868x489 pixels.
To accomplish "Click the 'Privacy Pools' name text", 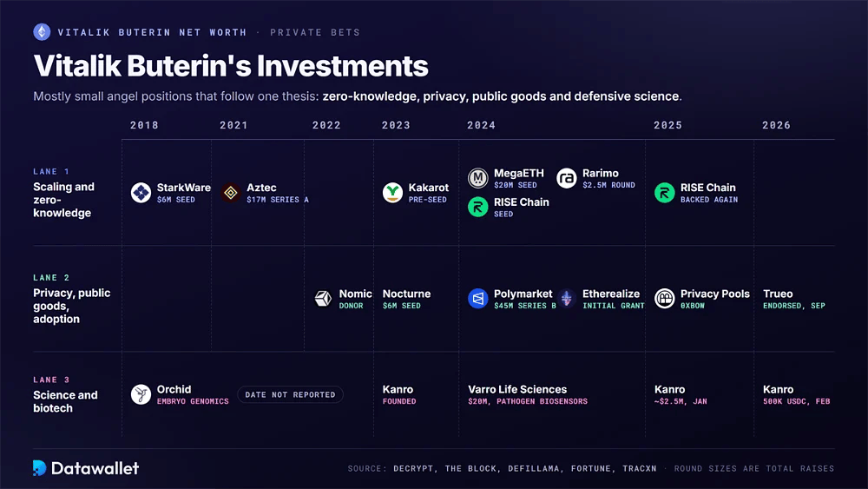I will (715, 294).
